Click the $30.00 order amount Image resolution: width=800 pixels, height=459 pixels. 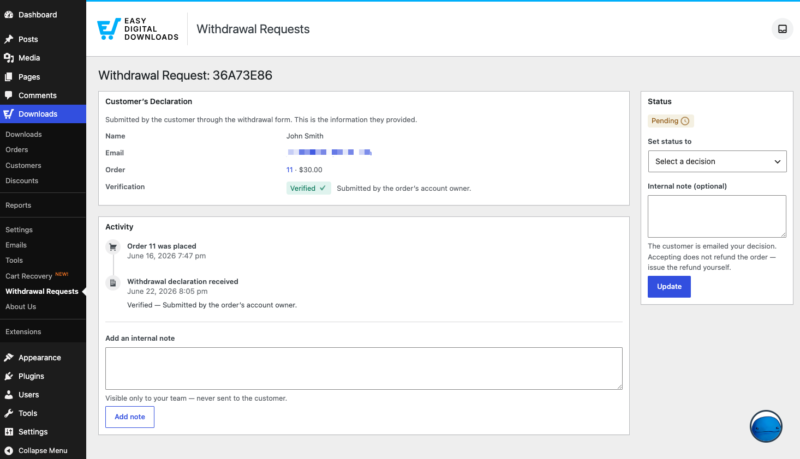(311, 170)
